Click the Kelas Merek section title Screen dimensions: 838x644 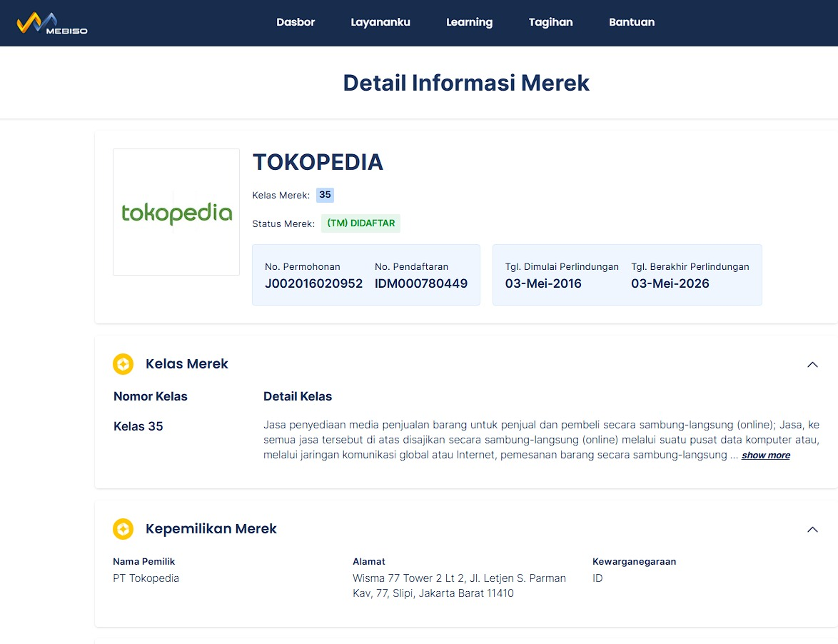point(186,364)
